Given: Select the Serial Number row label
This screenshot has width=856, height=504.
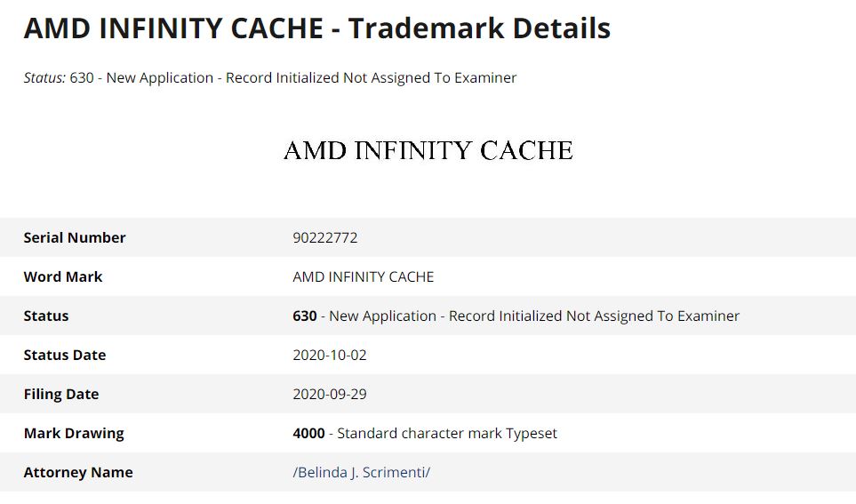Looking at the screenshot, I should 75,237.
